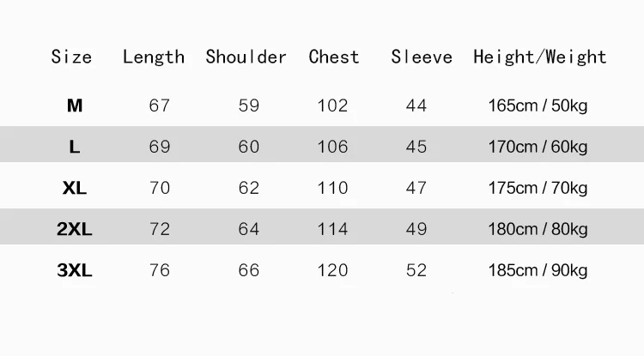Select the 2XL size label
Screen dimensions: 644x356
tap(75, 229)
